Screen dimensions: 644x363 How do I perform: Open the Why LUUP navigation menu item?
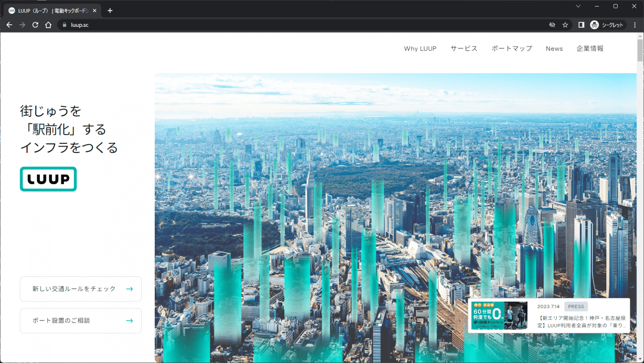pyautogui.click(x=420, y=48)
